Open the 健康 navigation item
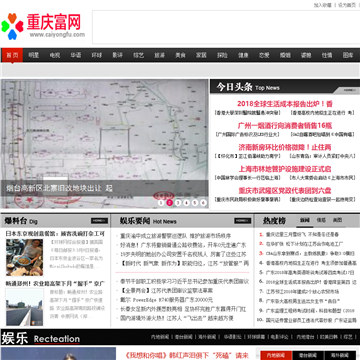Viewport: 360px width, 360px height. pos(243,55)
